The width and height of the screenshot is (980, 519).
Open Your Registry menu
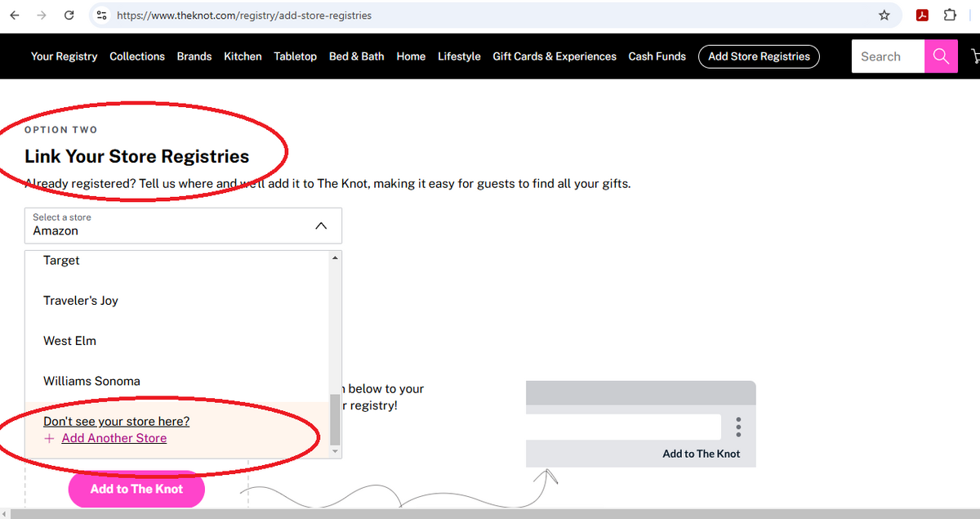64,56
